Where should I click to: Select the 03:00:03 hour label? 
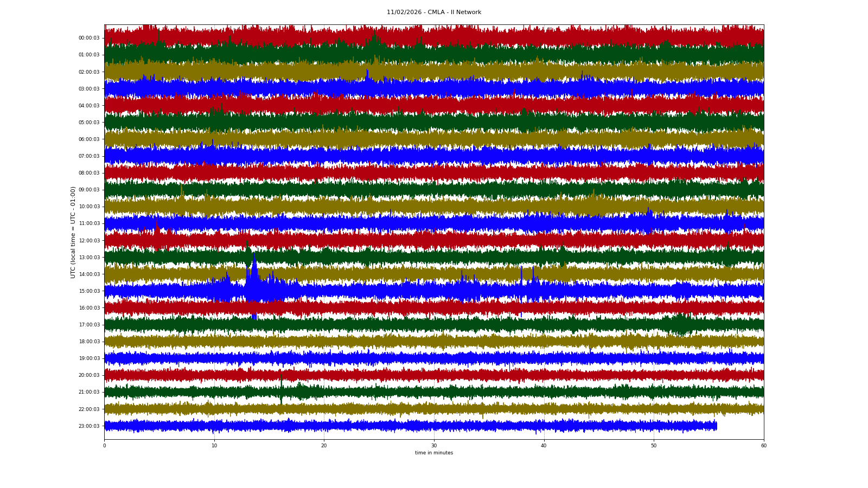coord(89,89)
